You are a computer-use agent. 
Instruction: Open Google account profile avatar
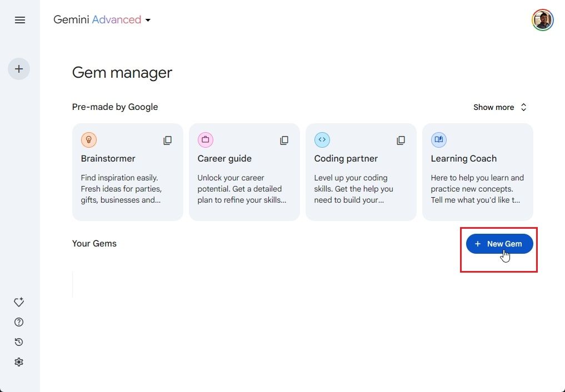(542, 20)
